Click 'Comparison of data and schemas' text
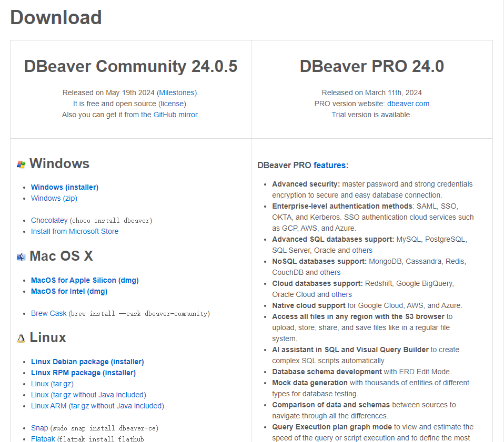The height and width of the screenshot is (442, 504). coord(331,405)
